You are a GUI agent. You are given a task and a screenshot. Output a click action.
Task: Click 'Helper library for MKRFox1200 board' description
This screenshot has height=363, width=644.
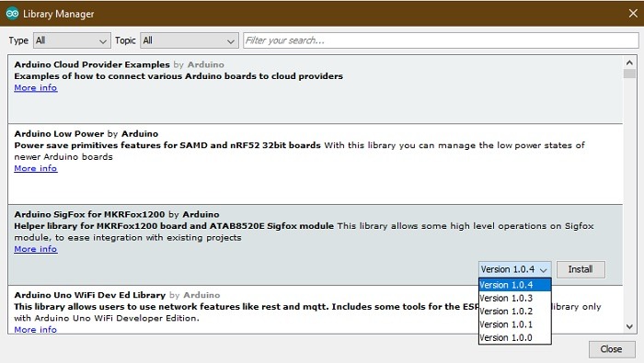point(174,226)
